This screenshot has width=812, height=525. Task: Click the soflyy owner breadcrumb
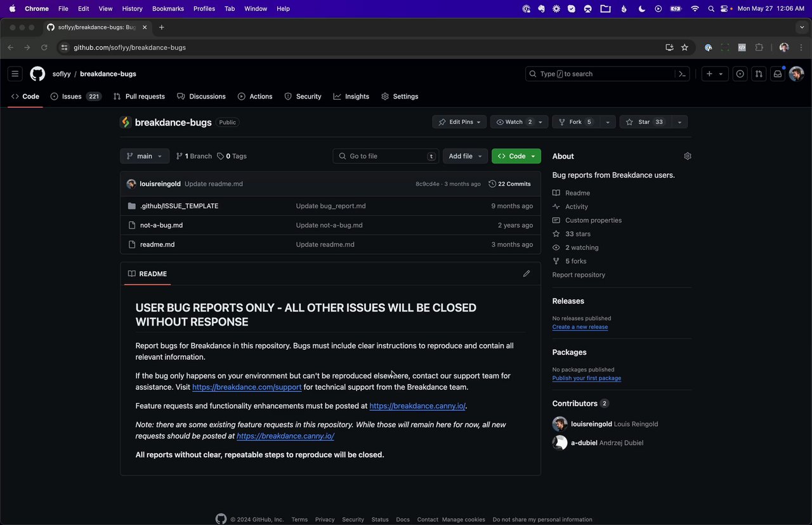62,74
